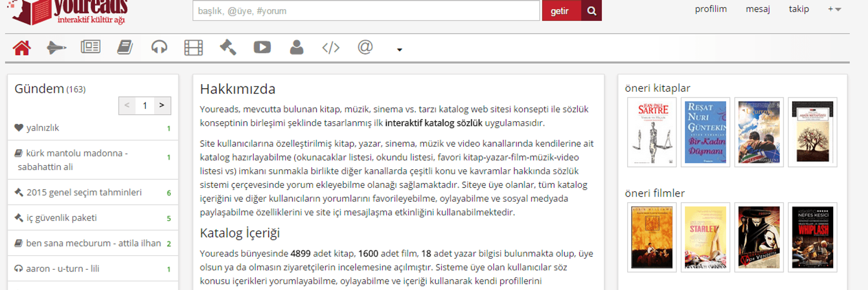The image size is (868, 290).
Task: Open the profilim menu item
Action: tap(710, 9)
